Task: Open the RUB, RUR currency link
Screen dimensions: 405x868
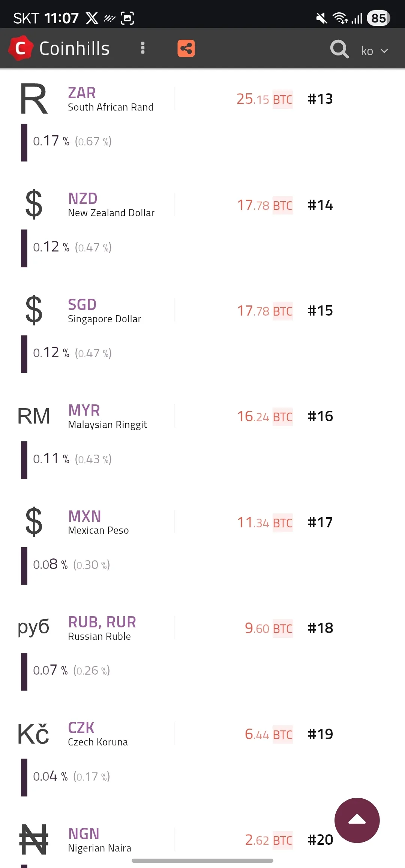Action: pos(102,622)
